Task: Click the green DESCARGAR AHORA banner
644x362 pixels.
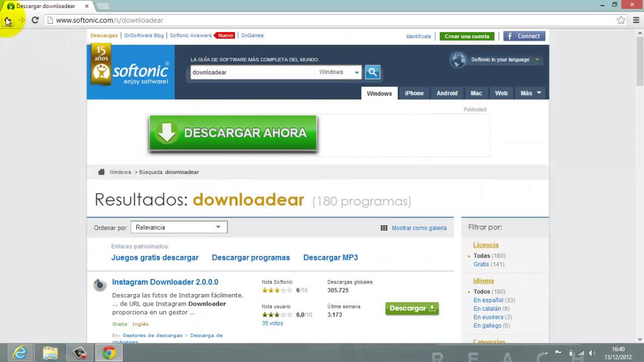Action: (x=233, y=133)
